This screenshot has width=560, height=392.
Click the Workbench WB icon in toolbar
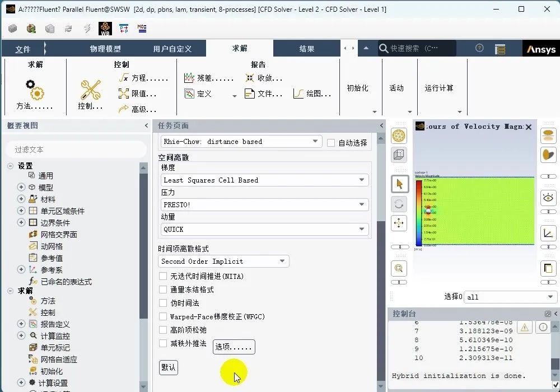point(105,29)
